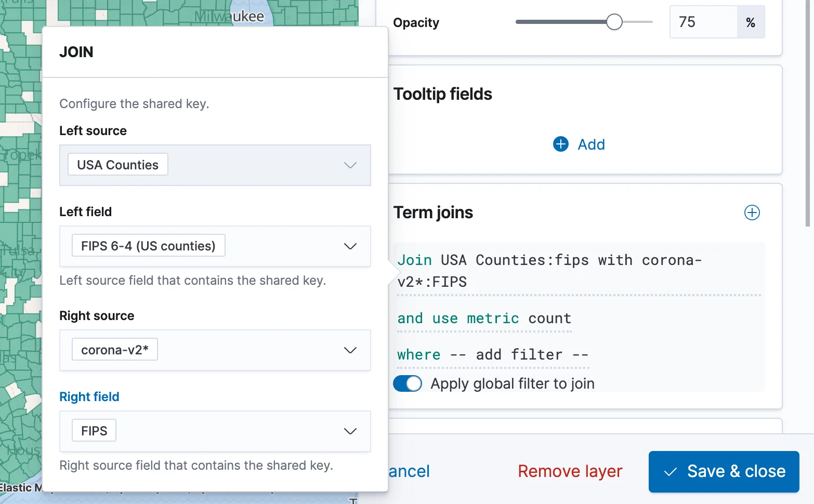Click the plus icon in Term joins header
814x504 pixels.
tap(752, 213)
